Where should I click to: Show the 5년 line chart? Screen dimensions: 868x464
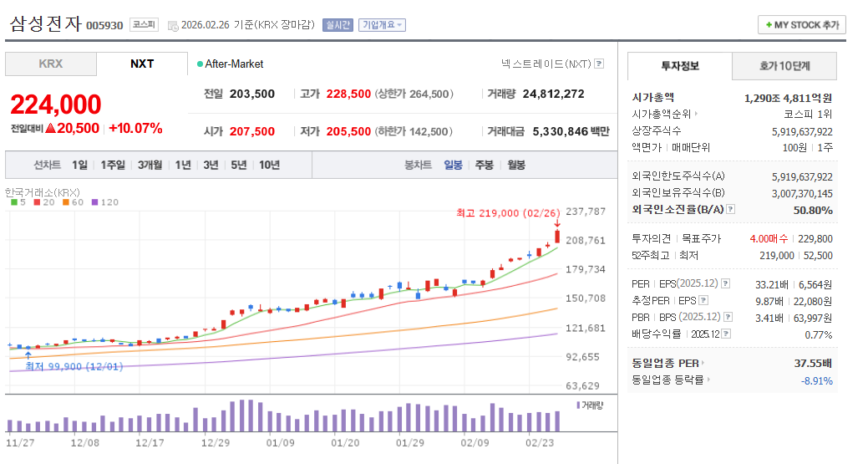239,165
